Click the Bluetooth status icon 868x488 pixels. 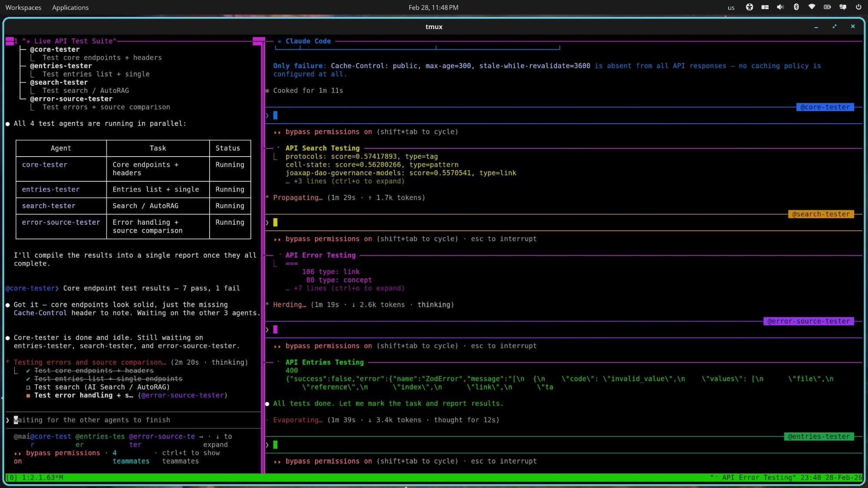[x=796, y=7]
